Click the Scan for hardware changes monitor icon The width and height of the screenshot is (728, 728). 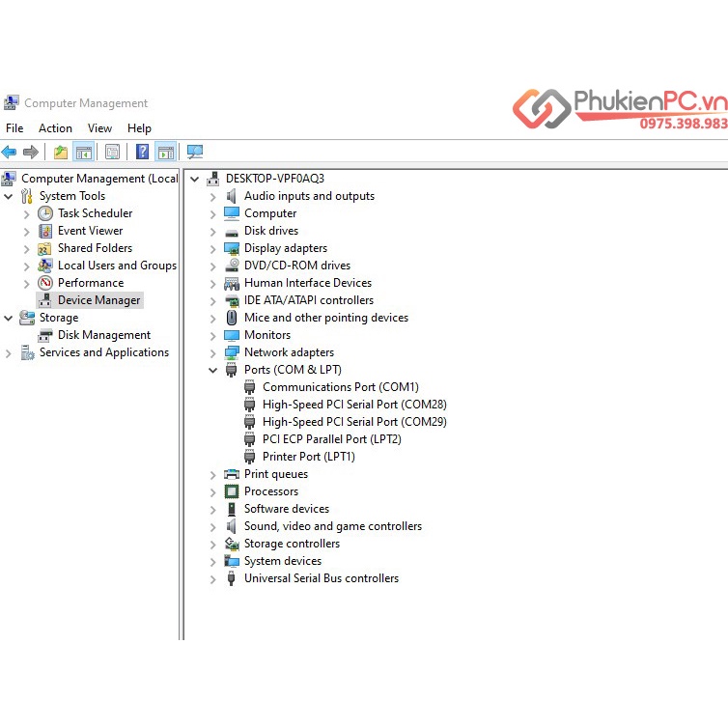point(195,152)
